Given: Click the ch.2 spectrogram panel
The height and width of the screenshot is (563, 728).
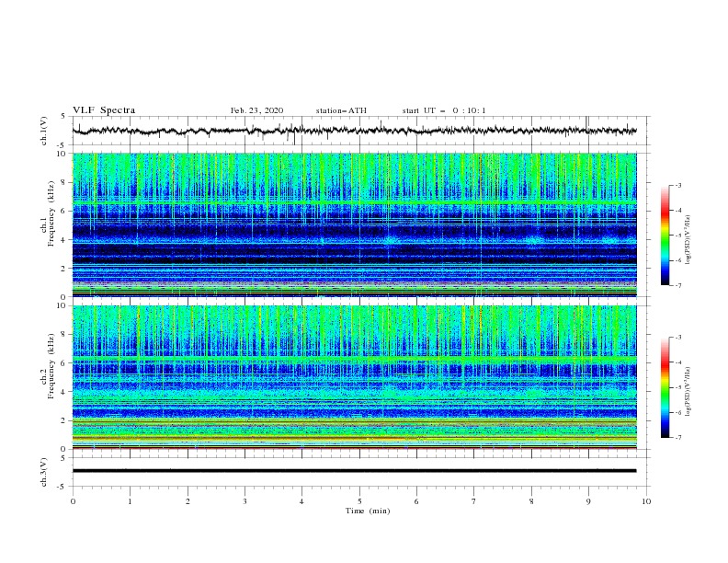Looking at the screenshot, I should (x=354, y=377).
